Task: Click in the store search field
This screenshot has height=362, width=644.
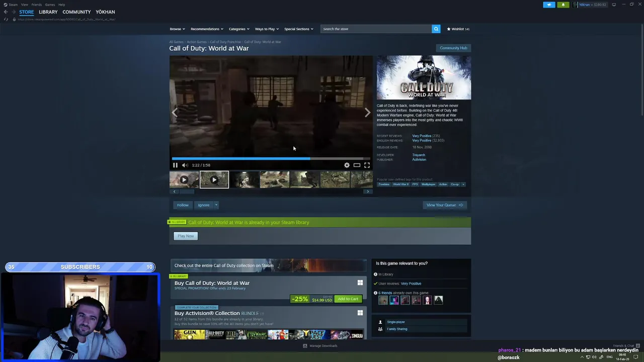Action: [376, 29]
